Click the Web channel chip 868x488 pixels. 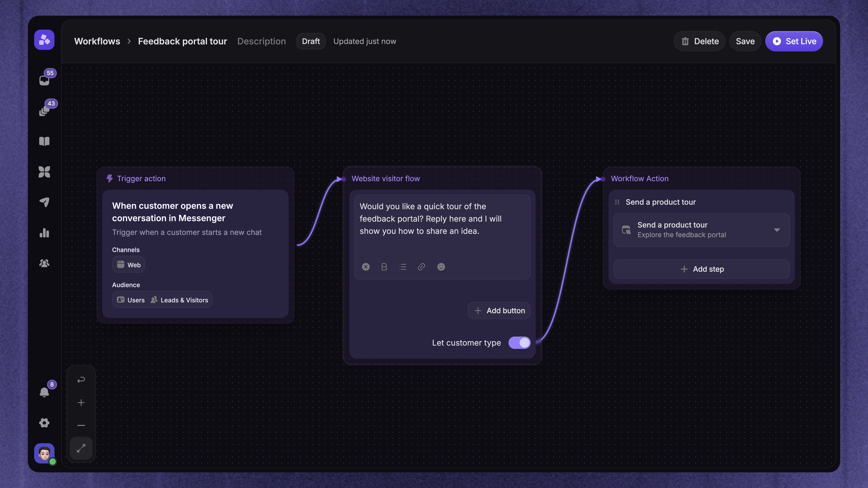pyautogui.click(x=129, y=265)
